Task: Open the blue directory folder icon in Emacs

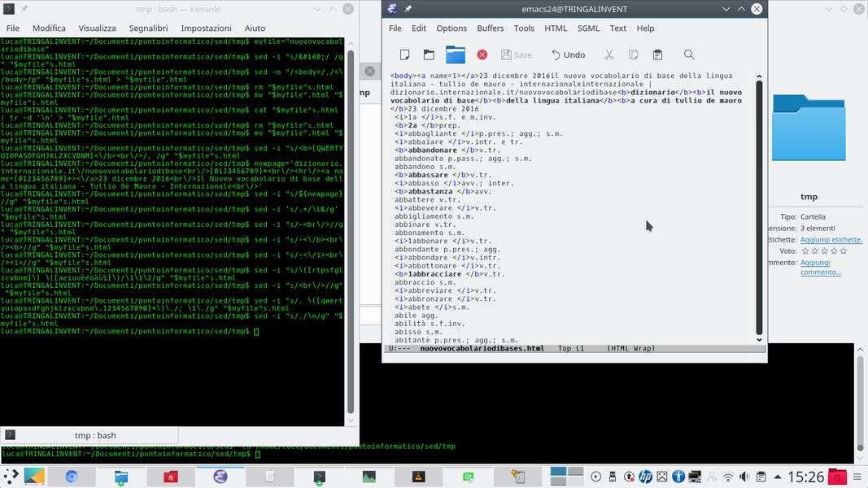Action: [456, 54]
